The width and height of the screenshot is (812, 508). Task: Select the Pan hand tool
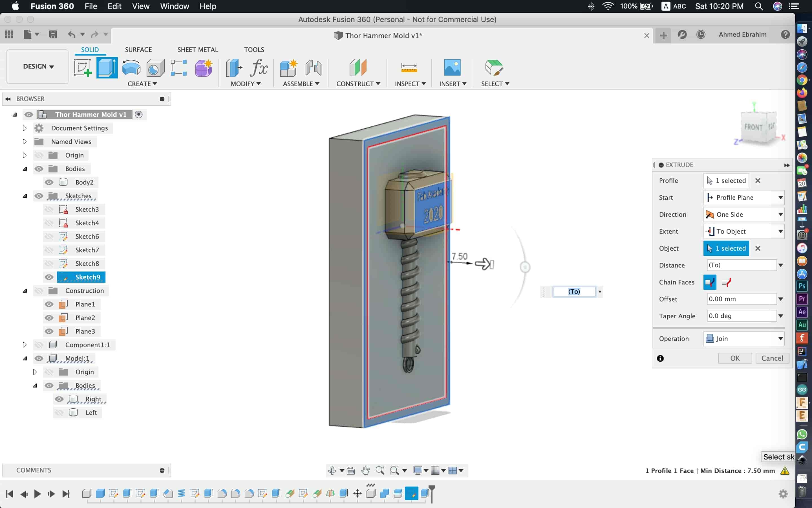(x=365, y=470)
